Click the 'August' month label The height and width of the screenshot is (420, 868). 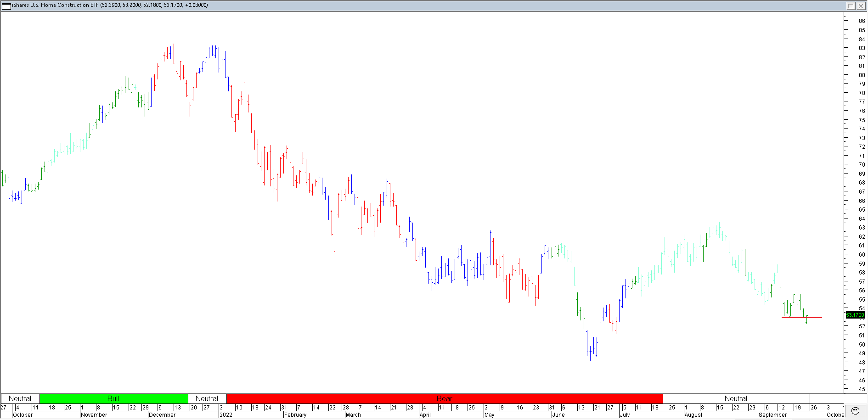693,415
